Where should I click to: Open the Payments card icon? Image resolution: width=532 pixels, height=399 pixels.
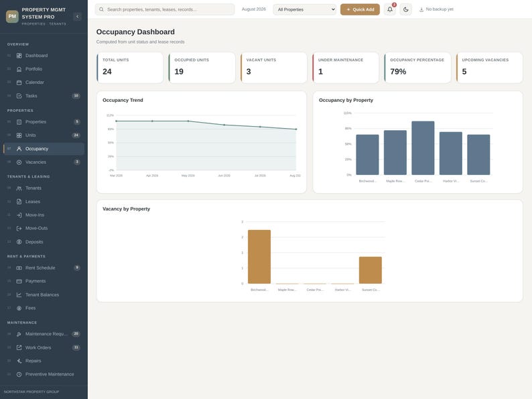click(19, 281)
